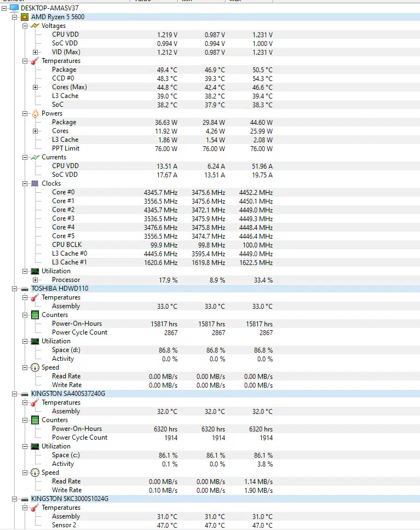Click the 51.96 A CPU VDD max value
The width and height of the screenshot is (420, 530).
(262, 166)
